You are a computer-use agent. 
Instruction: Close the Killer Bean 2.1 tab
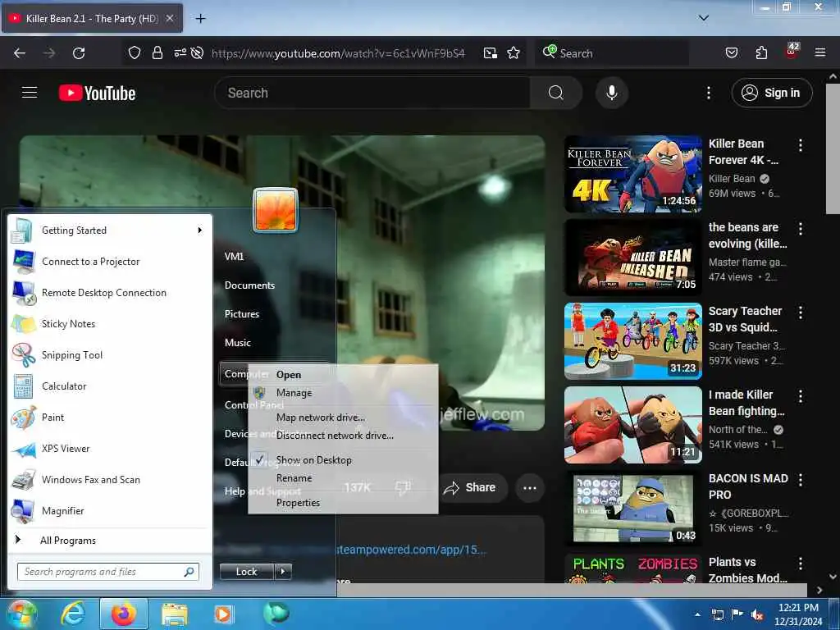pos(169,18)
